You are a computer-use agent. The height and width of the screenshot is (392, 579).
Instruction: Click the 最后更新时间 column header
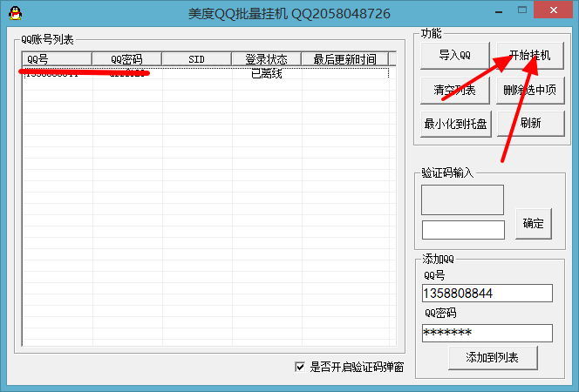[x=345, y=59]
